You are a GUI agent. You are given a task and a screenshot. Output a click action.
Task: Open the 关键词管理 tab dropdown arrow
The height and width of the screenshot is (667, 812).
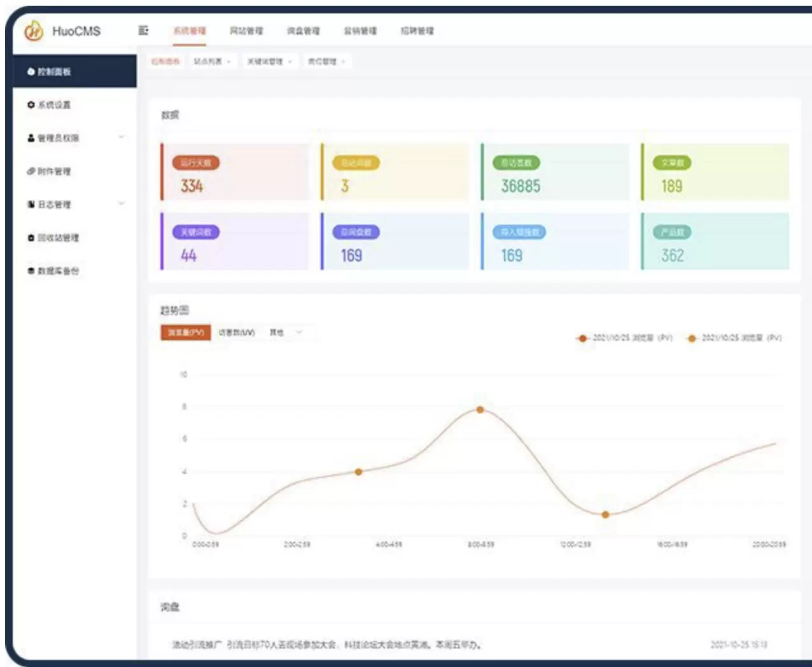[x=290, y=62]
